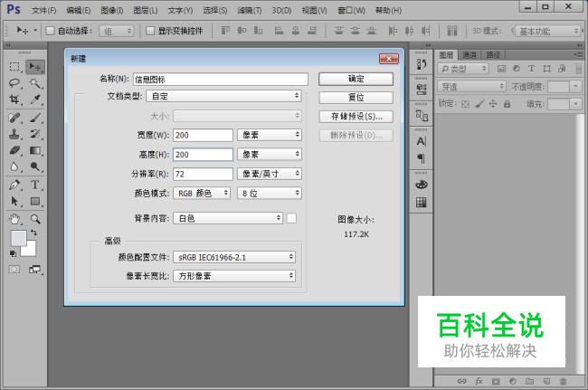Select the Dodge tool
Viewport: 588px width, 390px height.
tap(35, 166)
